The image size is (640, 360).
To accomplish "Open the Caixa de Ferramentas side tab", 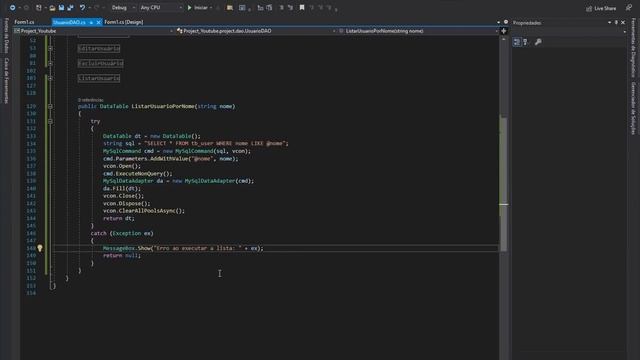I will [6, 81].
